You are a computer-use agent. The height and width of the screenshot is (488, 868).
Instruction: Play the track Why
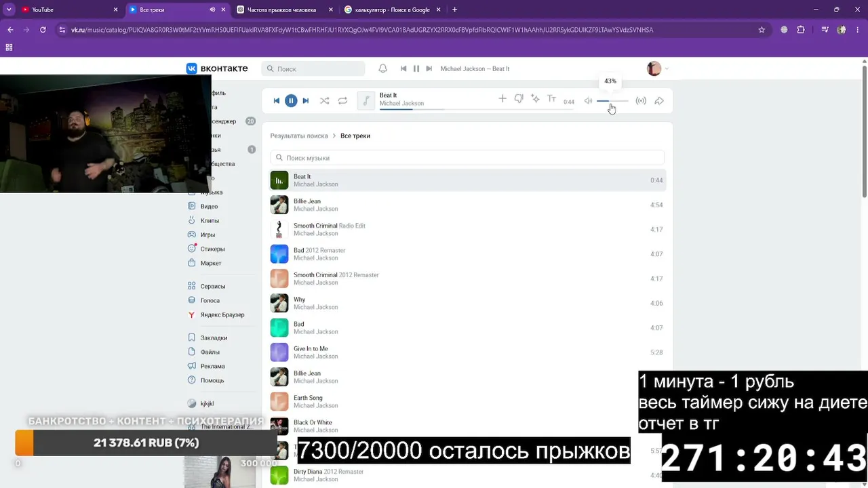click(467, 303)
